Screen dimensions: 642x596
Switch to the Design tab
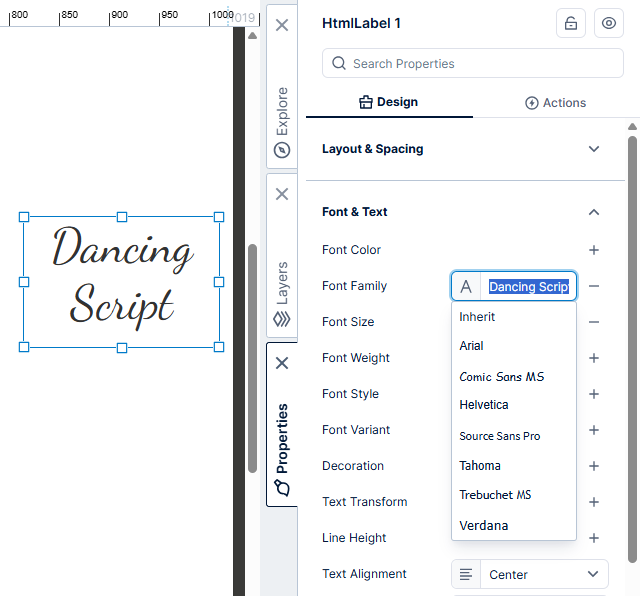click(x=389, y=102)
